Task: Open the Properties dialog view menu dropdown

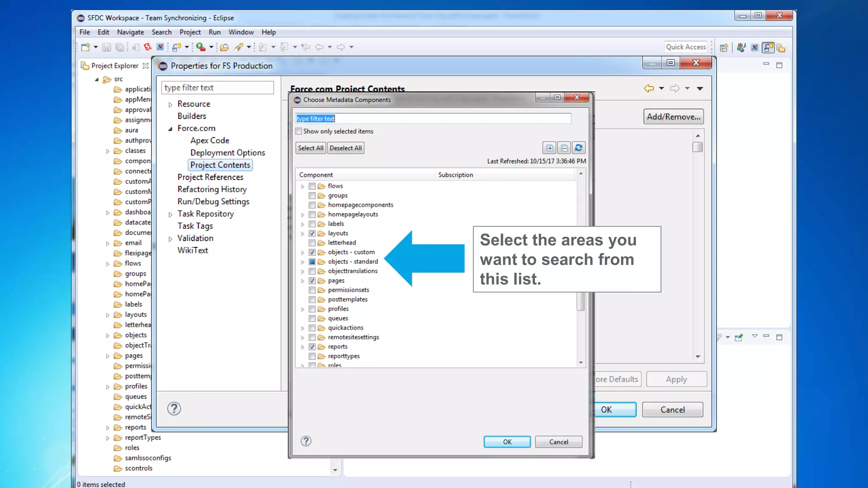Action: [x=700, y=88]
